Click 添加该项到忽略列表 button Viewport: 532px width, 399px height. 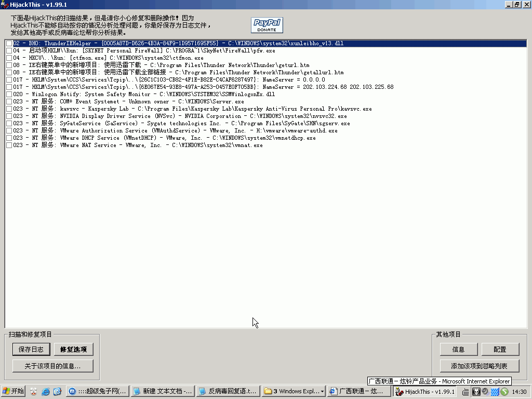click(480, 366)
